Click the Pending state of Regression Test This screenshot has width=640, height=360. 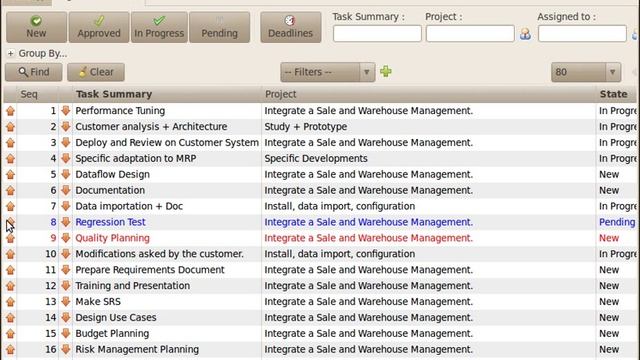(x=617, y=222)
